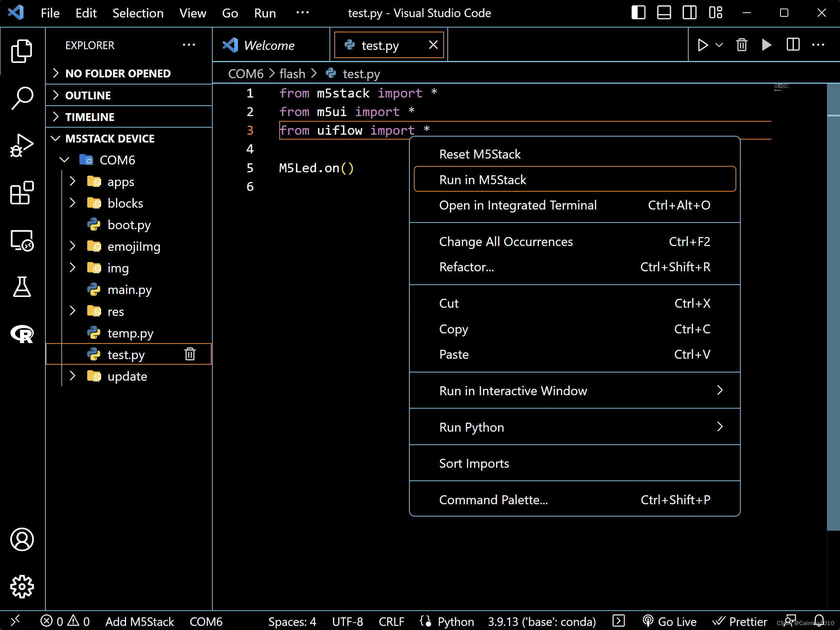This screenshot has height=630, width=840.
Task: Click the filled Run in M5Stack play icon
Action: click(767, 45)
